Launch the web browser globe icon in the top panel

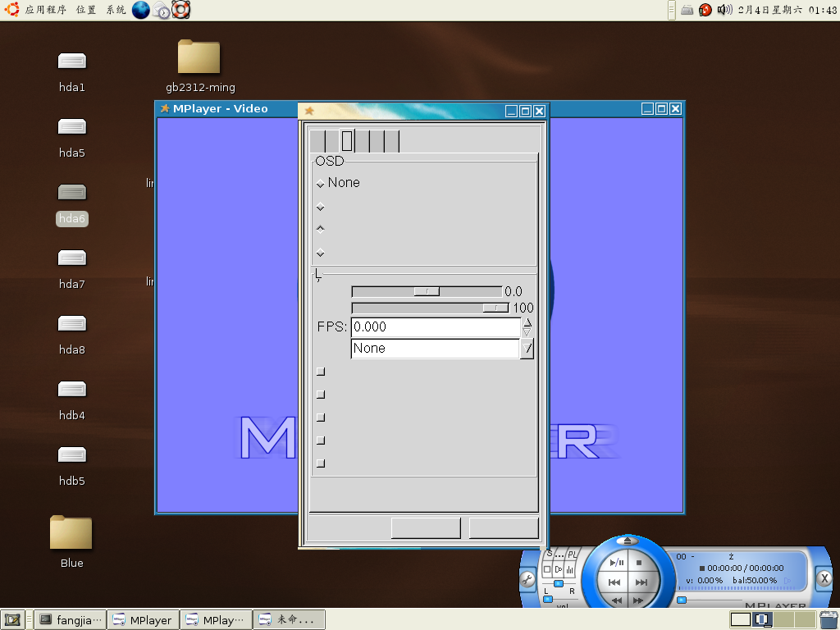[x=141, y=10]
